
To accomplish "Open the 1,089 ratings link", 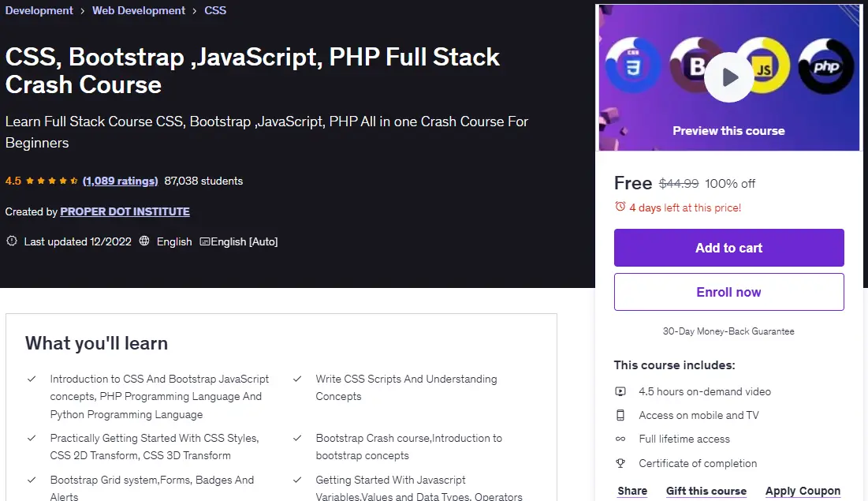I will tap(120, 181).
